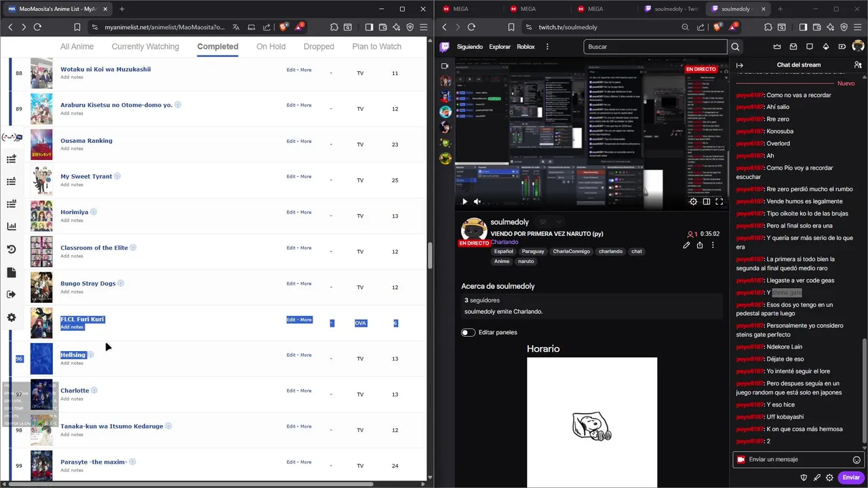Click Siguiendo in Twitch navigation
868x488 pixels.
(470, 47)
